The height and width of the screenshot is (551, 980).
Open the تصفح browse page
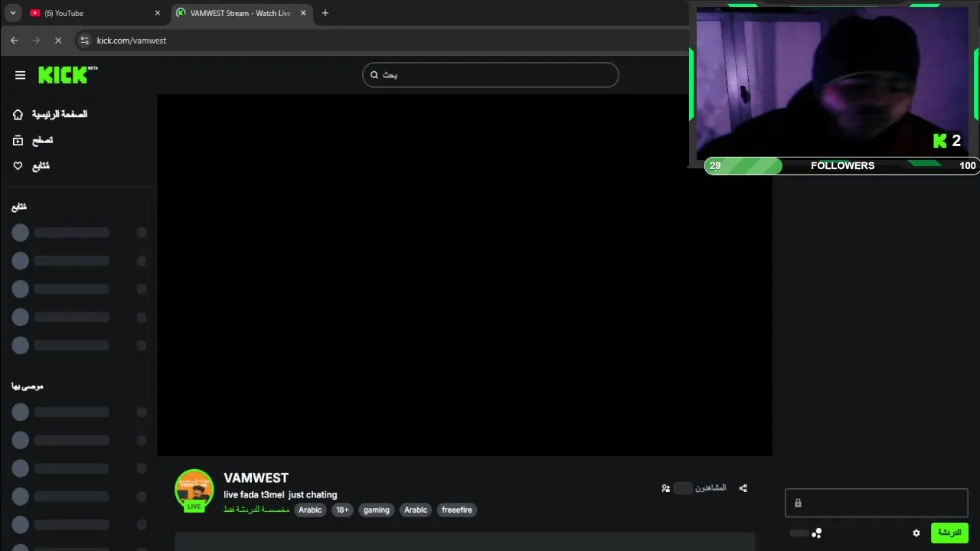42,140
